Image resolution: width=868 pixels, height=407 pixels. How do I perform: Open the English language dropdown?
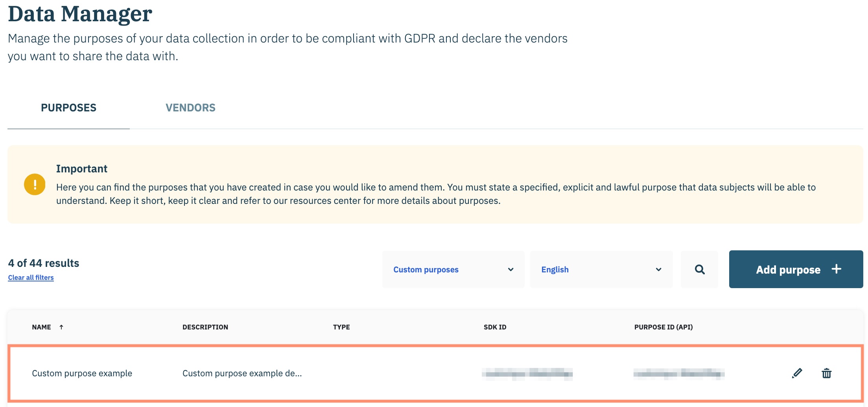(601, 270)
